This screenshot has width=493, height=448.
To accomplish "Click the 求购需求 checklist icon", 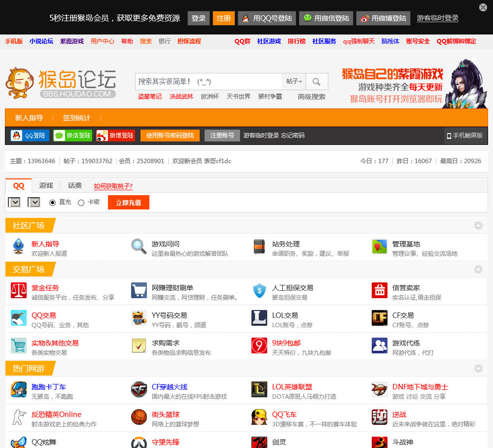I will click(139, 345).
